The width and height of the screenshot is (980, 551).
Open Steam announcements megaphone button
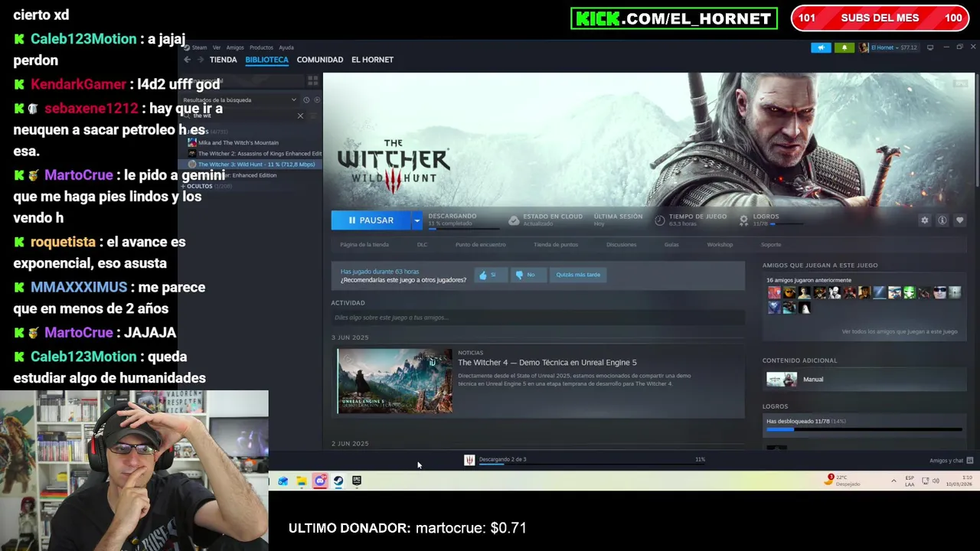tap(821, 47)
